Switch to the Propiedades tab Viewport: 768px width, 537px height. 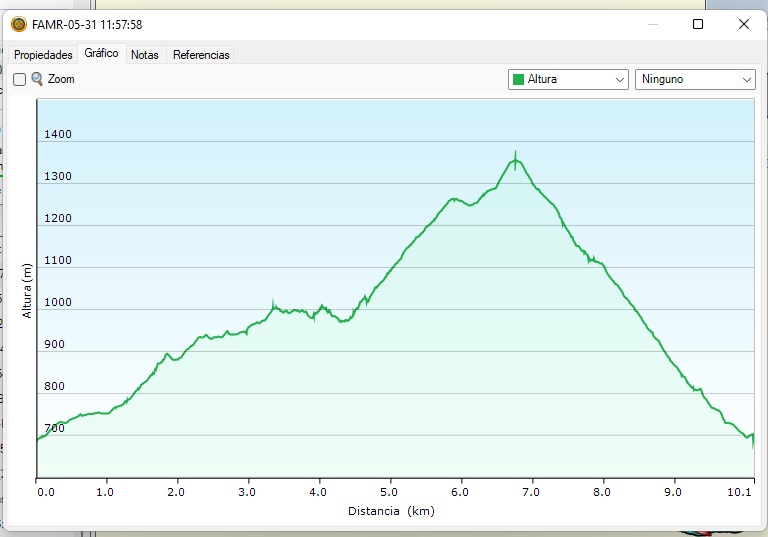43,55
